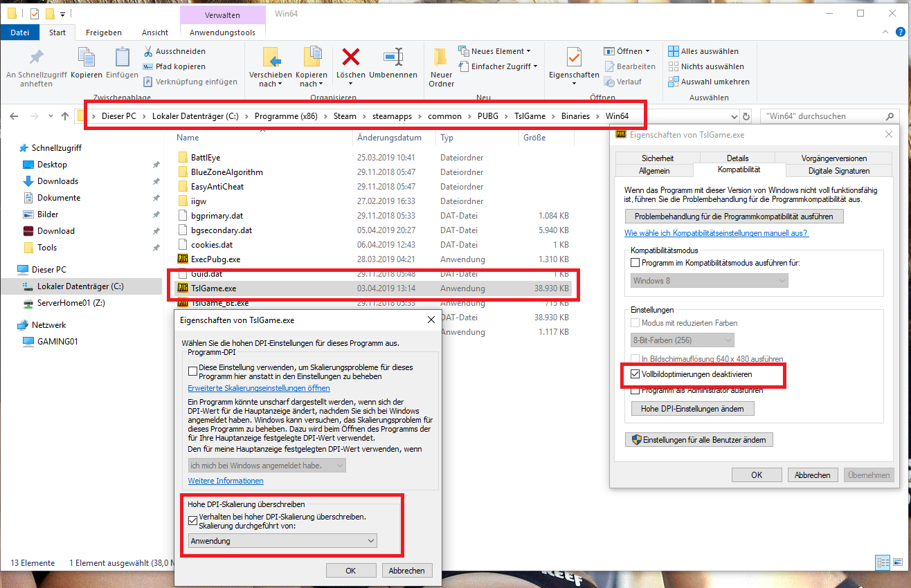Cut the selection with Ausschneiden

(174, 51)
